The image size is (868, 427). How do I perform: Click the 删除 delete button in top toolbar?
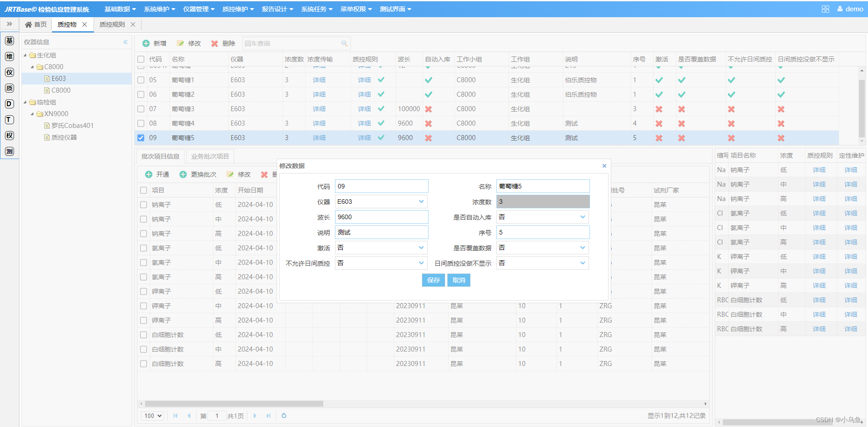[x=223, y=43]
